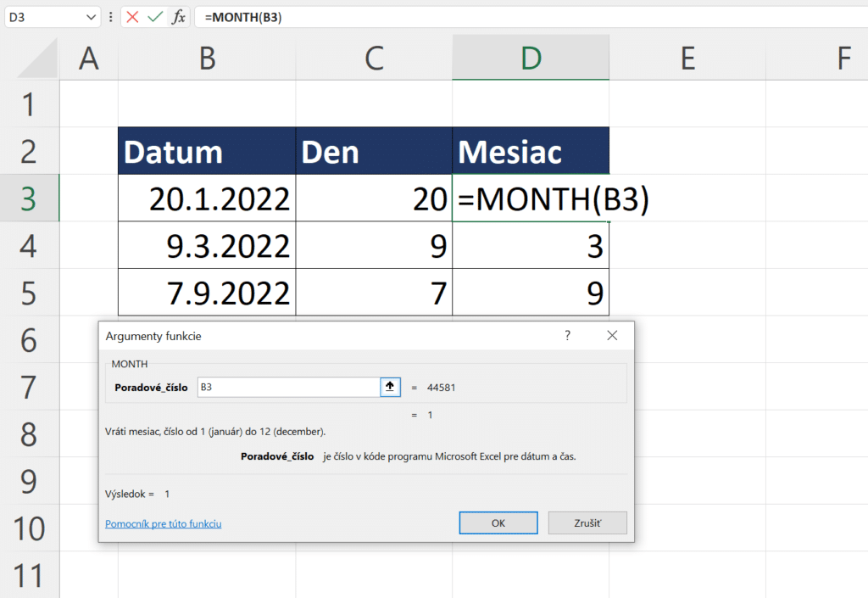Click into the formula bar text =MONTH(B3)

pyautogui.click(x=243, y=17)
